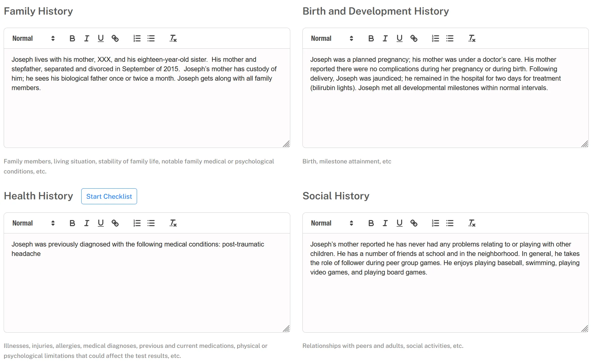The image size is (593, 364).
Task: Toggle Underline in Birth and Development History editor
Action: pos(400,38)
